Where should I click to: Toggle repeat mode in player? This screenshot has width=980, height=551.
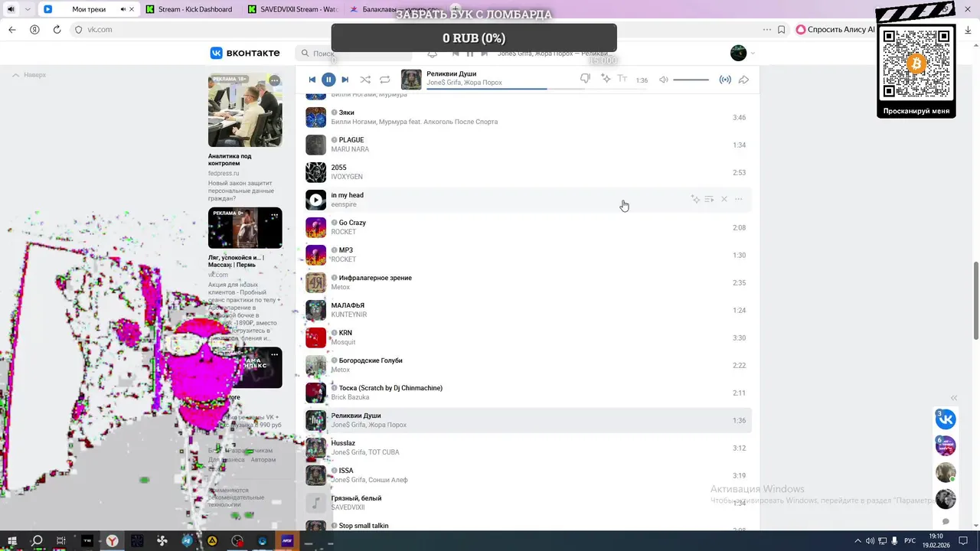[385, 80]
